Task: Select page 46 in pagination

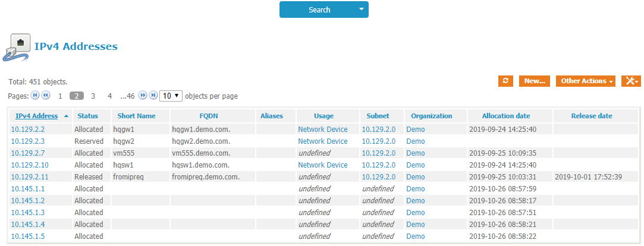Action: click(x=127, y=96)
